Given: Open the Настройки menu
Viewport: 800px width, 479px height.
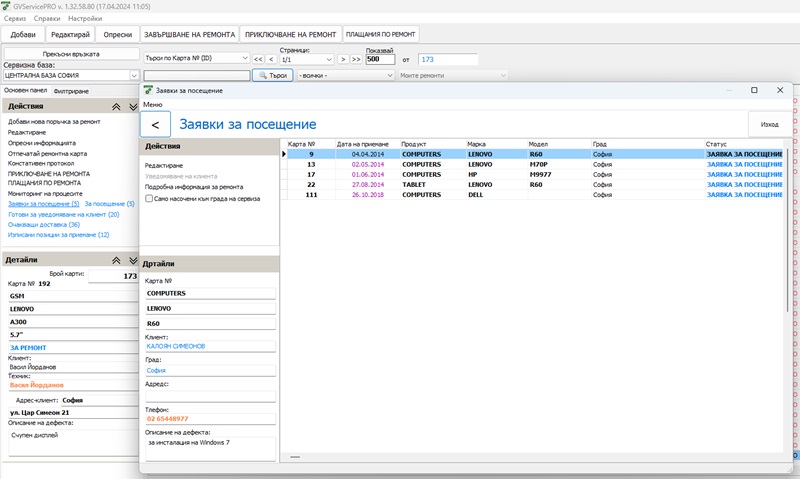Looking at the screenshot, I should pos(85,18).
